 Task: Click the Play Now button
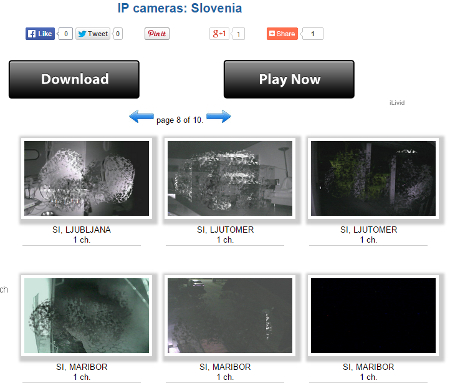(x=289, y=79)
